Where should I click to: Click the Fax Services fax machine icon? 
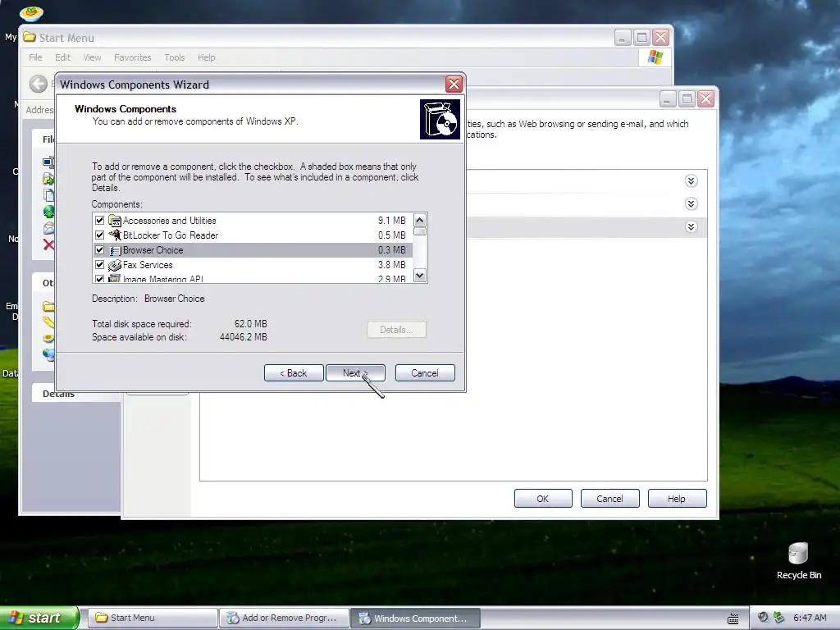pyautogui.click(x=115, y=265)
